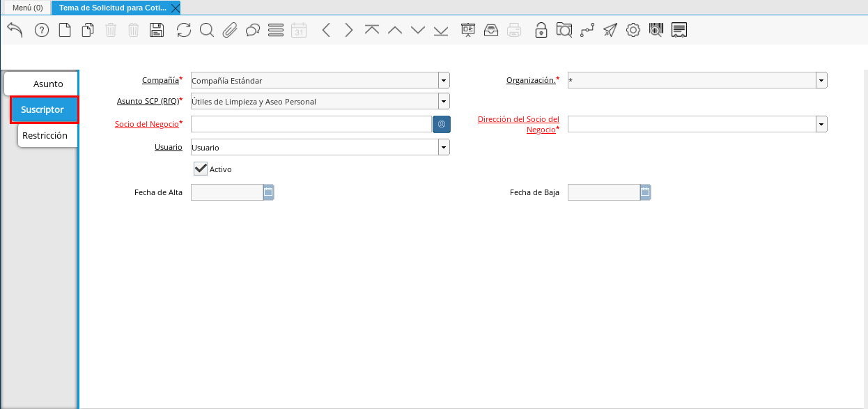This screenshot has height=409, width=868.
Task: Click the Fecha de Baja date field
Action: click(x=604, y=192)
